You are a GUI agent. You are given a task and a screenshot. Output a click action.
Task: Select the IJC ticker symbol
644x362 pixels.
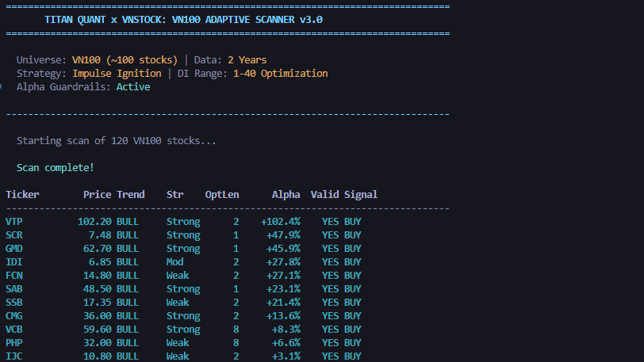coord(14,356)
